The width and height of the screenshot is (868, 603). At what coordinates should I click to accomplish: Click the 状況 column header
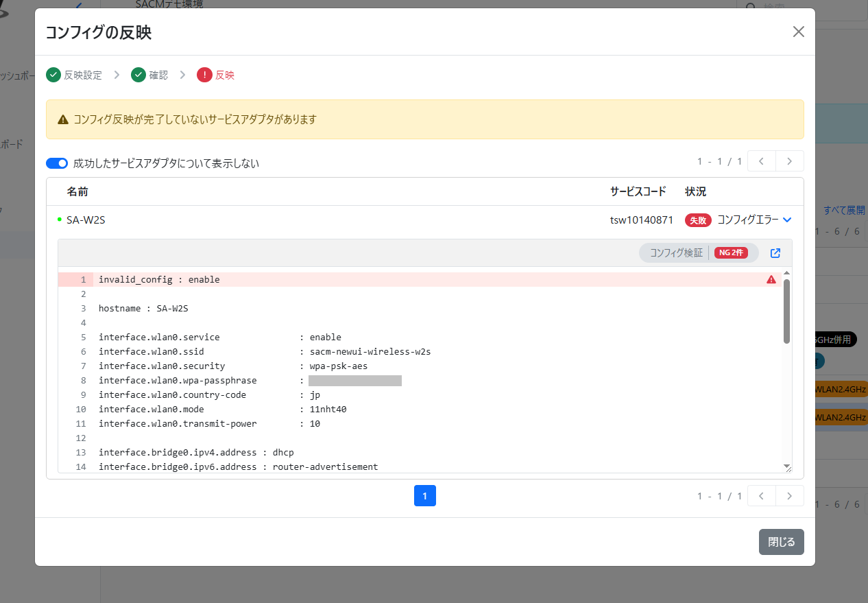click(695, 191)
